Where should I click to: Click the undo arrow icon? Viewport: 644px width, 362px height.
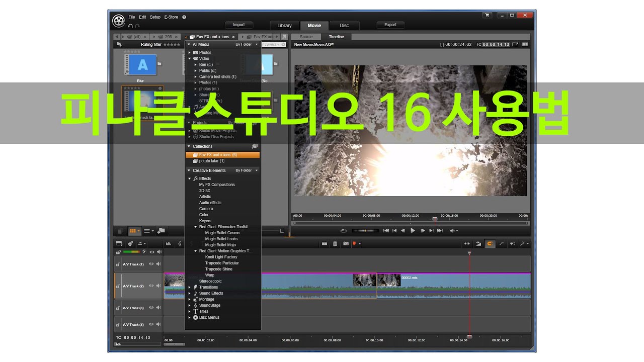[130, 26]
